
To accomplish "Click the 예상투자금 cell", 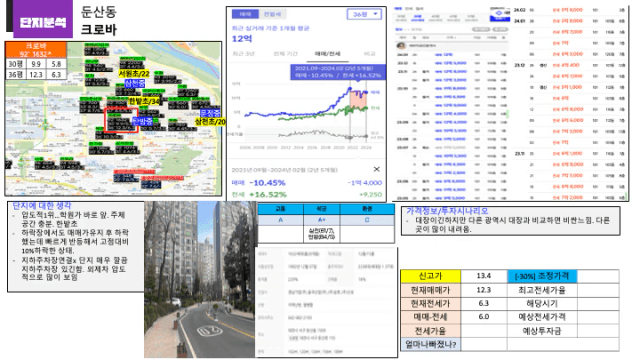I will pos(542,331).
